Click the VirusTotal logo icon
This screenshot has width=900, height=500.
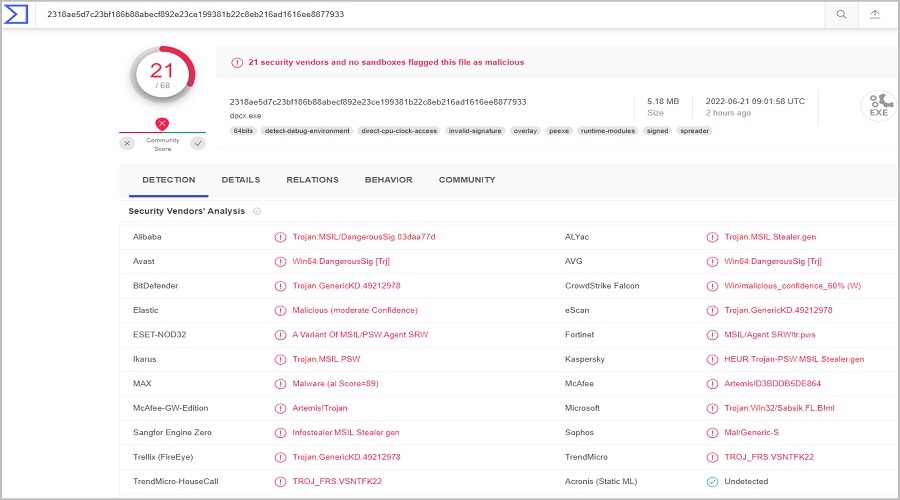[x=15, y=14]
